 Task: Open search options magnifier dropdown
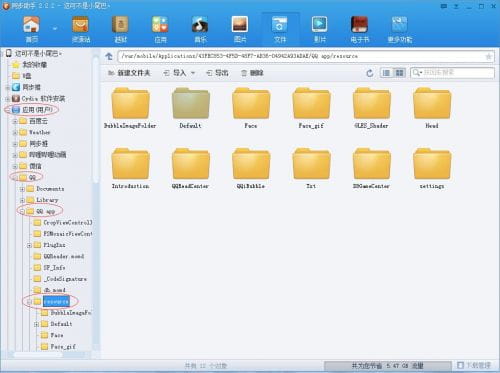pos(417,72)
